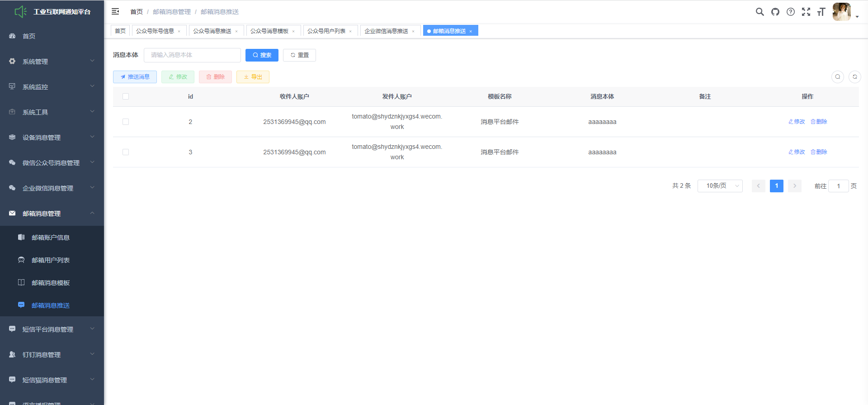Open the font size setting icon

(821, 12)
